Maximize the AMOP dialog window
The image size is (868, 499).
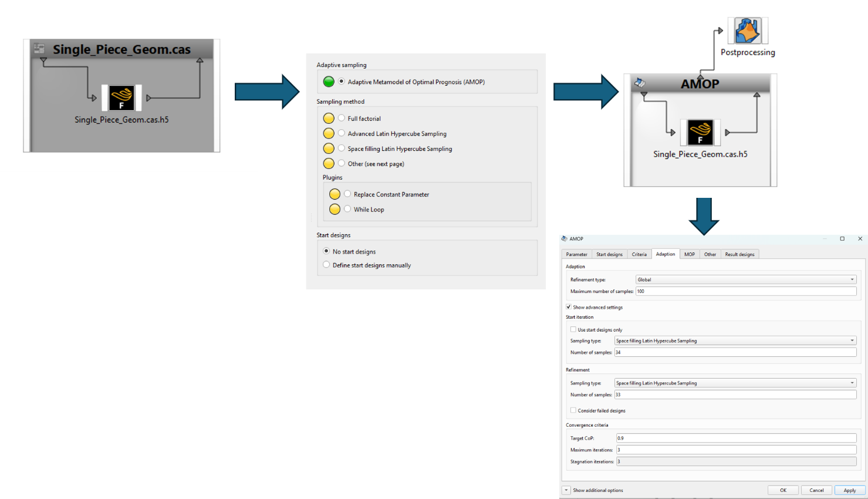coord(842,238)
